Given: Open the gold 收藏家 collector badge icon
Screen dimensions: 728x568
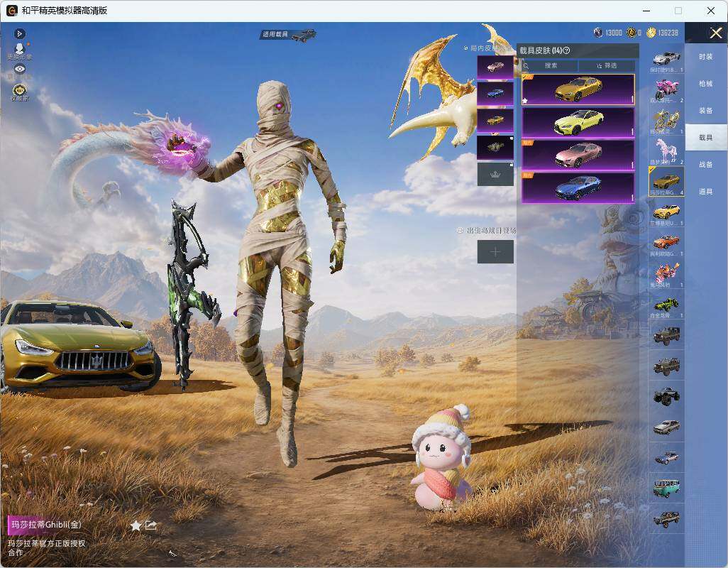Looking at the screenshot, I should pyautogui.click(x=19, y=92).
